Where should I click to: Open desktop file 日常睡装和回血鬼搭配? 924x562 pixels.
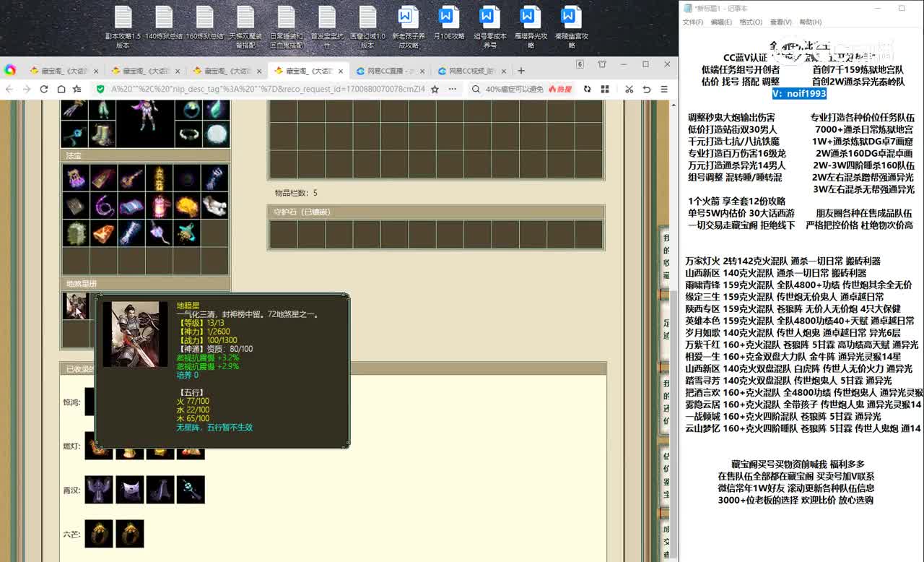pos(287,27)
